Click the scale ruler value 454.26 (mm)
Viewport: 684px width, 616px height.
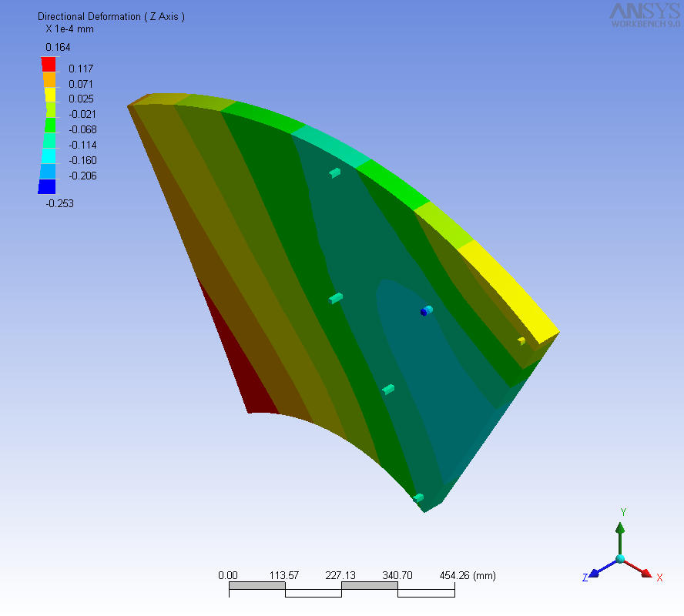pyautogui.click(x=468, y=575)
